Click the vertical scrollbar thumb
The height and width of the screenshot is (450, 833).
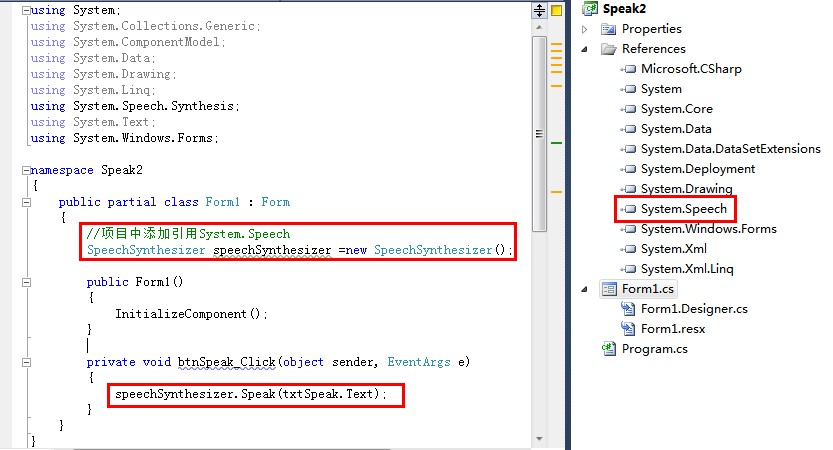[x=539, y=134]
